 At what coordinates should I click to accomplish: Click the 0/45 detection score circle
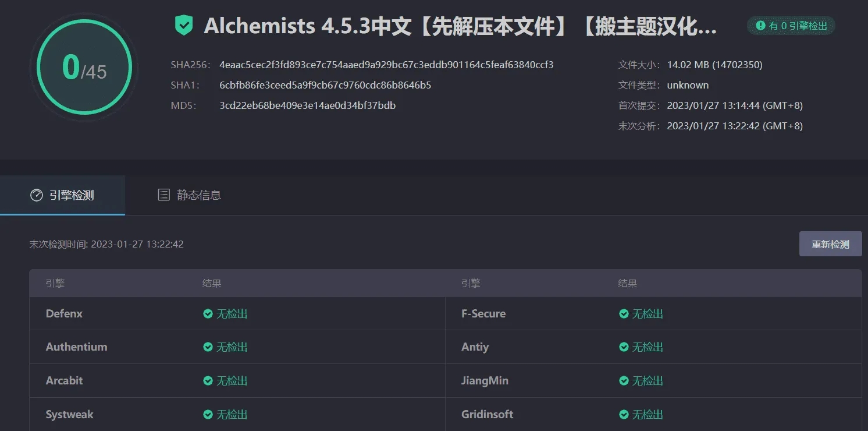pos(84,68)
